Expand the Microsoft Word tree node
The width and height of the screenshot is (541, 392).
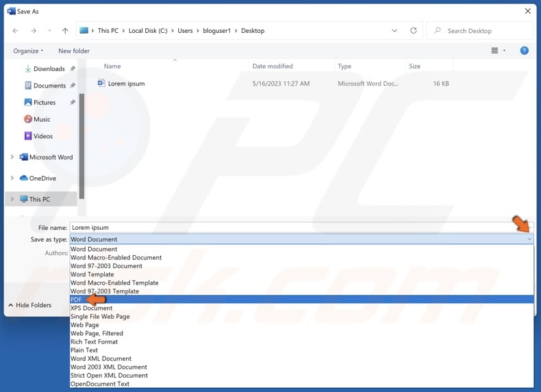[x=12, y=157]
